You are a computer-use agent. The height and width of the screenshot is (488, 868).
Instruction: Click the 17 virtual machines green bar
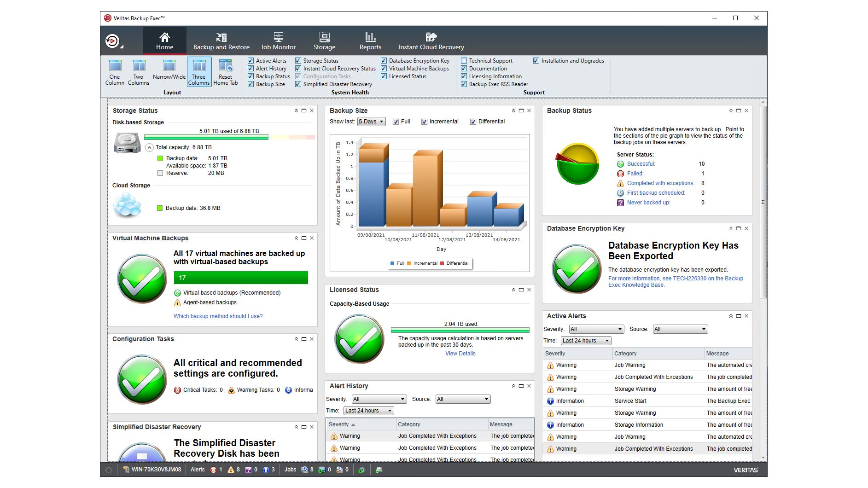coord(241,278)
